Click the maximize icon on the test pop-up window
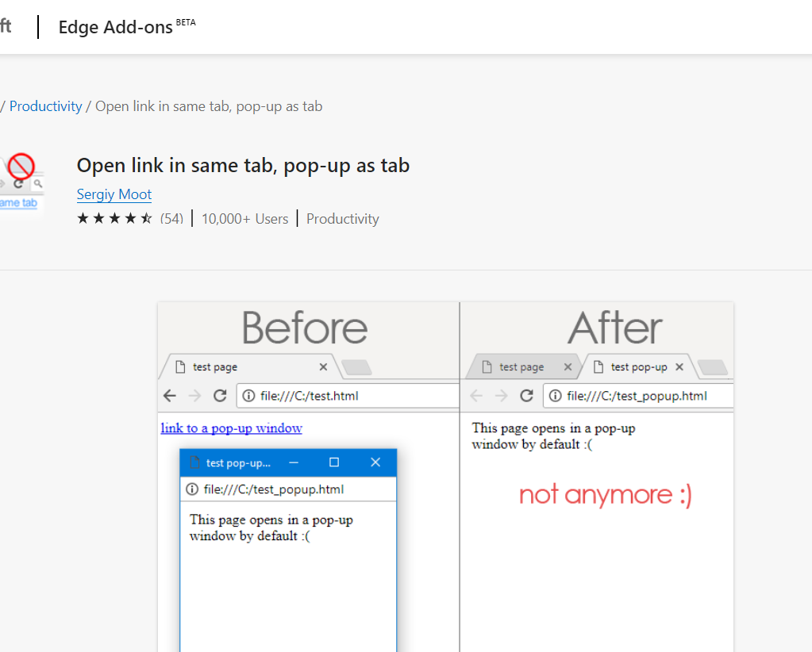Image resolution: width=812 pixels, height=652 pixels. (333, 462)
